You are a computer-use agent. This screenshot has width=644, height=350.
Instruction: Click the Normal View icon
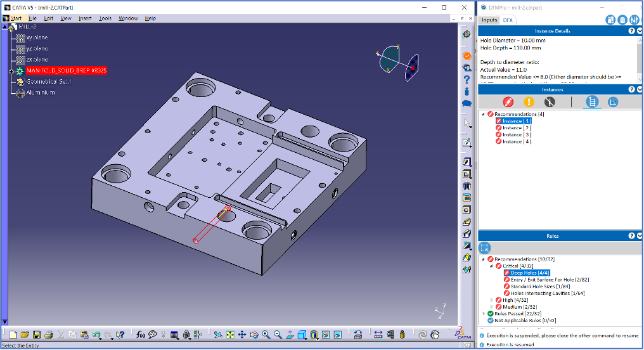pos(290,335)
